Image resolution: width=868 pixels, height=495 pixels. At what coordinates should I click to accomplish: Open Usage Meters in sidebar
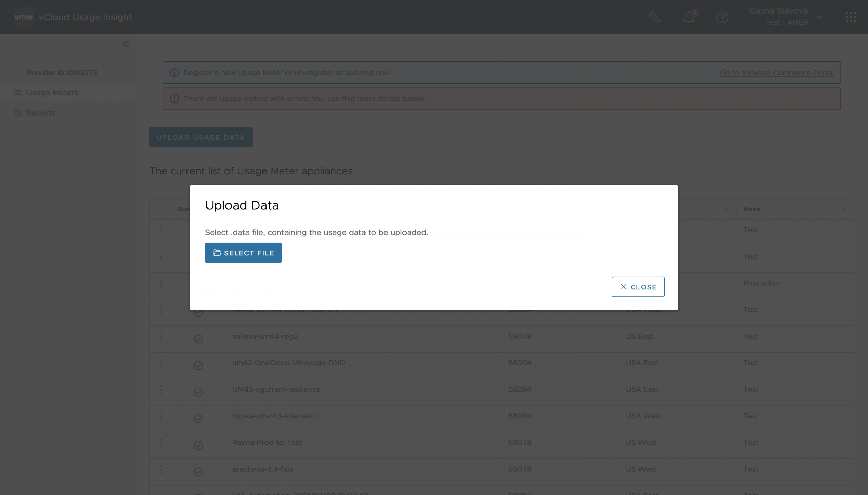52,93
